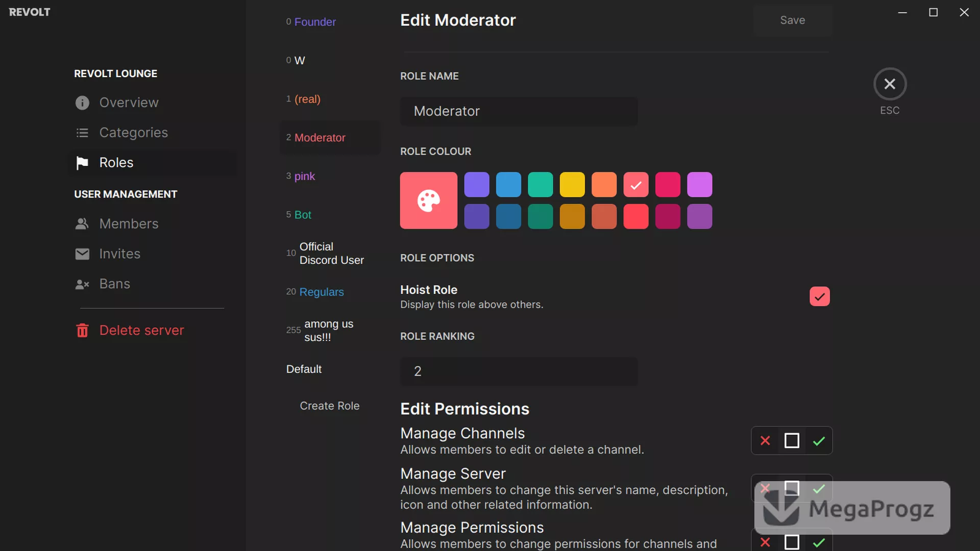Select the Founder role
Image resolution: width=980 pixels, height=551 pixels.
(330, 22)
